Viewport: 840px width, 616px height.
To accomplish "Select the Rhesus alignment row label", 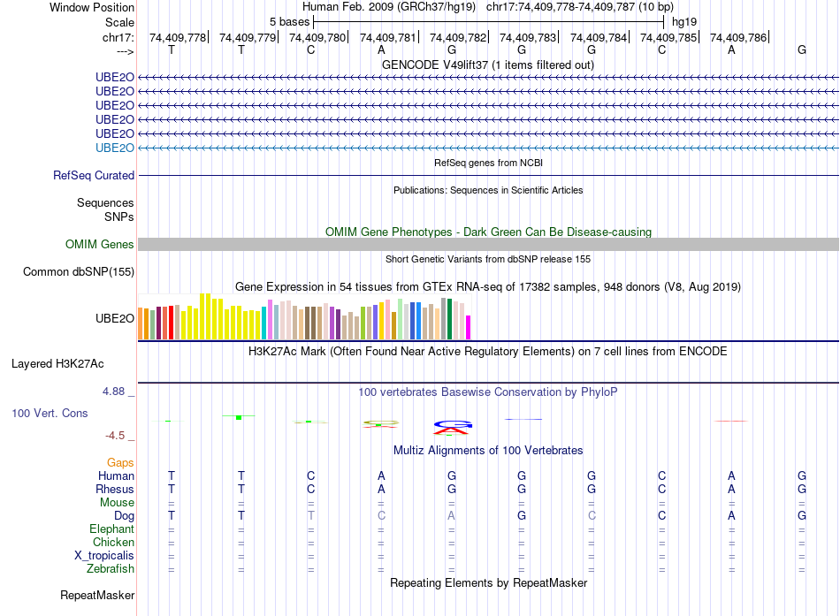I will pyautogui.click(x=115, y=489).
